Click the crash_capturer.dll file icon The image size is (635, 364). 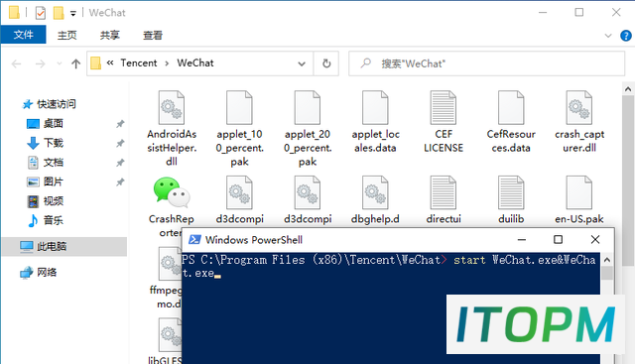point(579,108)
